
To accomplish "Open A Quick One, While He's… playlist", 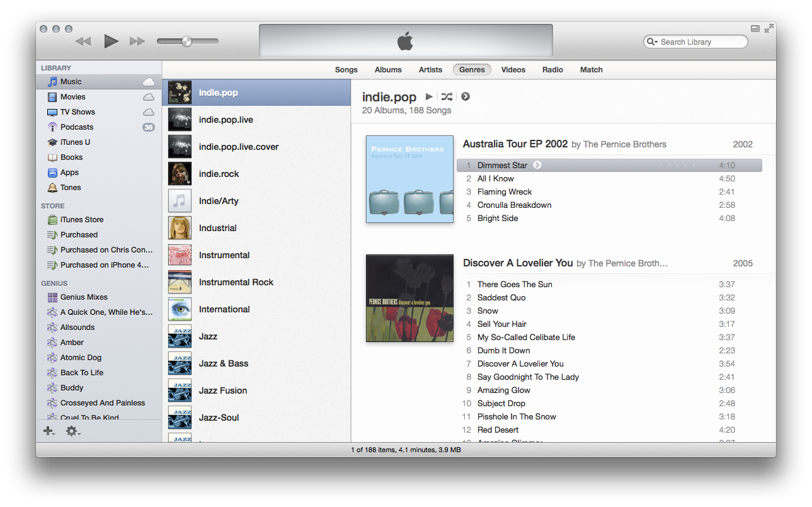I will pos(99,312).
